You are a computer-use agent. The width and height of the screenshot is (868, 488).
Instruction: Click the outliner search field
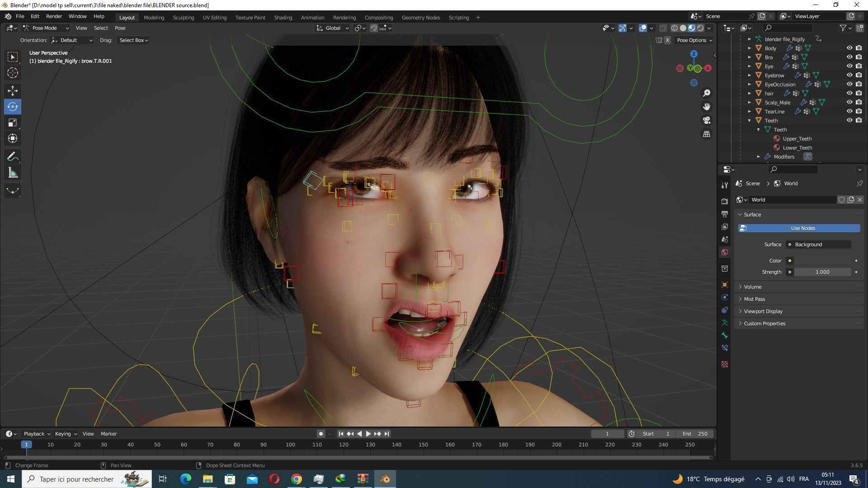pos(787,28)
